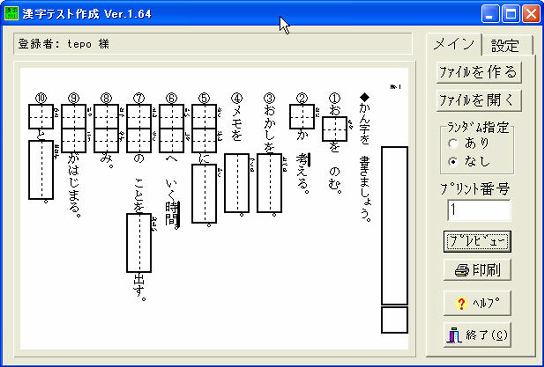Click the printer icon on 印刷 button
The width and height of the screenshot is (544, 367).
(462, 270)
